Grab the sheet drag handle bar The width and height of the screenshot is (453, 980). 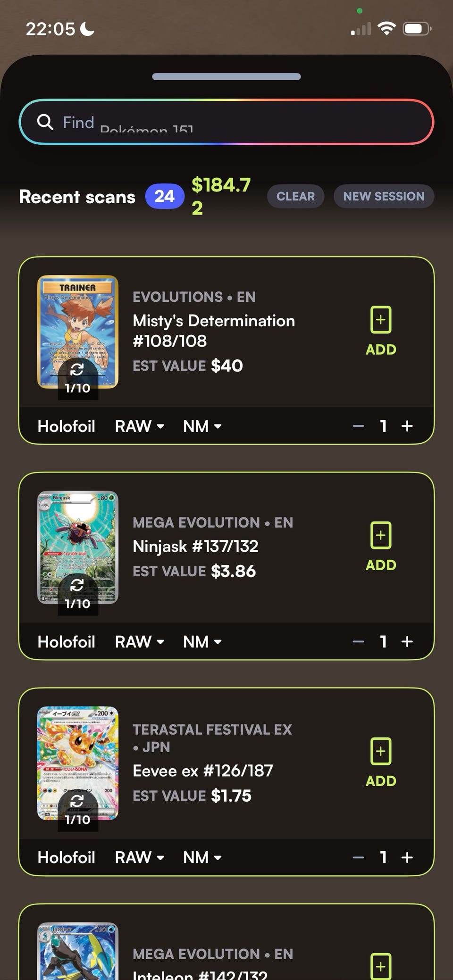(226, 76)
